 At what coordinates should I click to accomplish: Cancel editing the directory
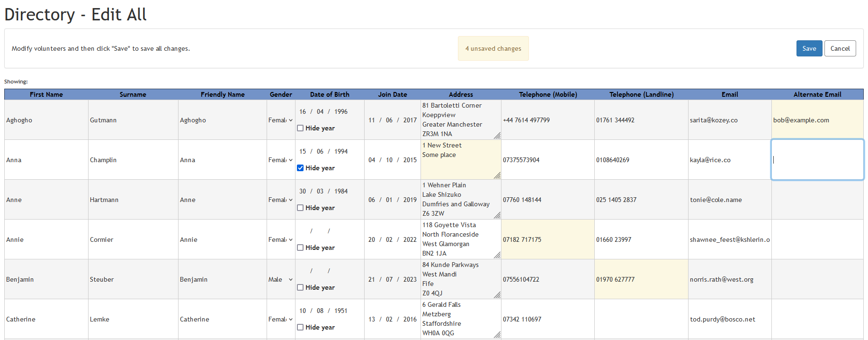pos(840,48)
